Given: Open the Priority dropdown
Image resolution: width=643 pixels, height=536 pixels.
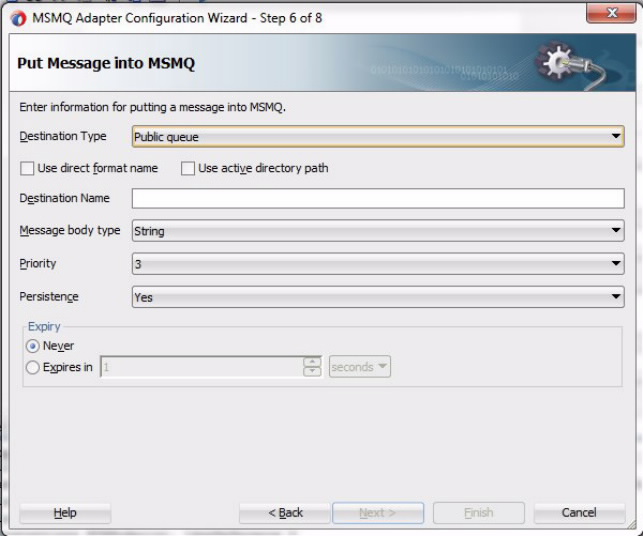Looking at the screenshot, I should [x=378, y=264].
